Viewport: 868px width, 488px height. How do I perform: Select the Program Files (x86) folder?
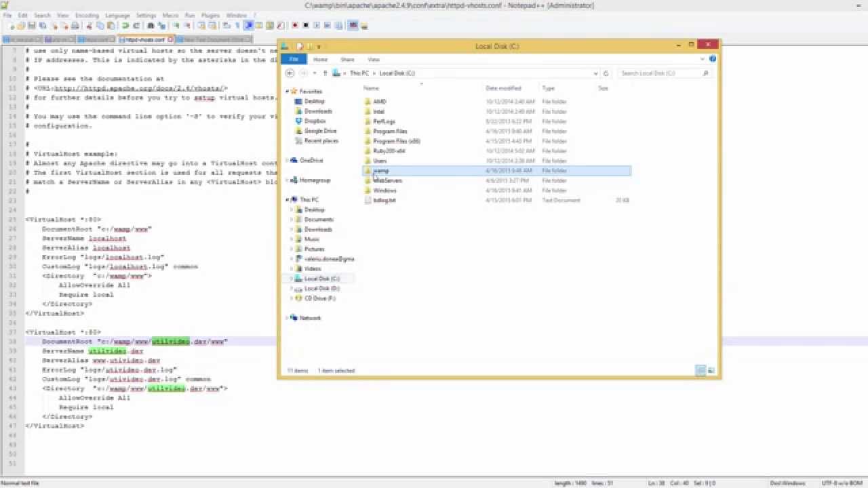pos(397,141)
